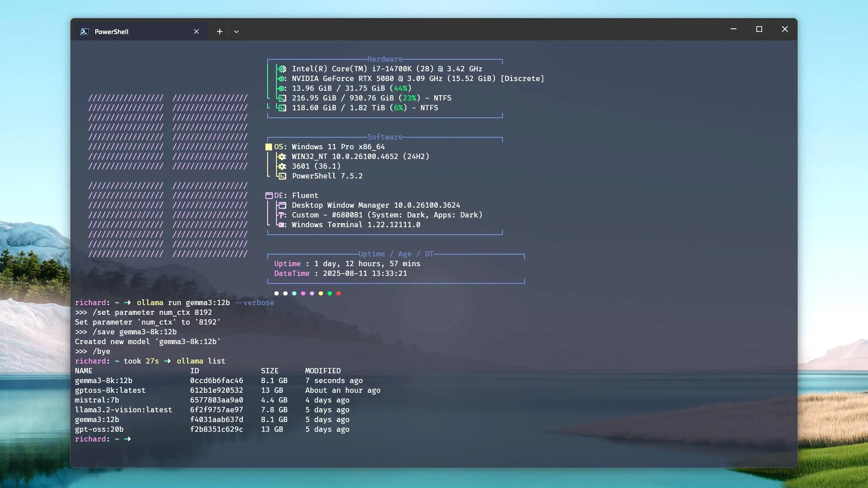Click the red color dot
This screenshot has width=868, height=488.
[x=339, y=293]
